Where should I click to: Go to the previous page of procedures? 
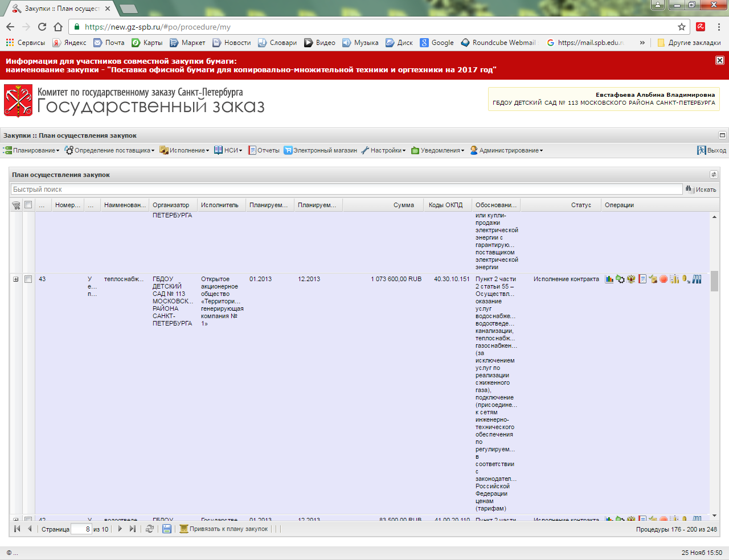30,529
